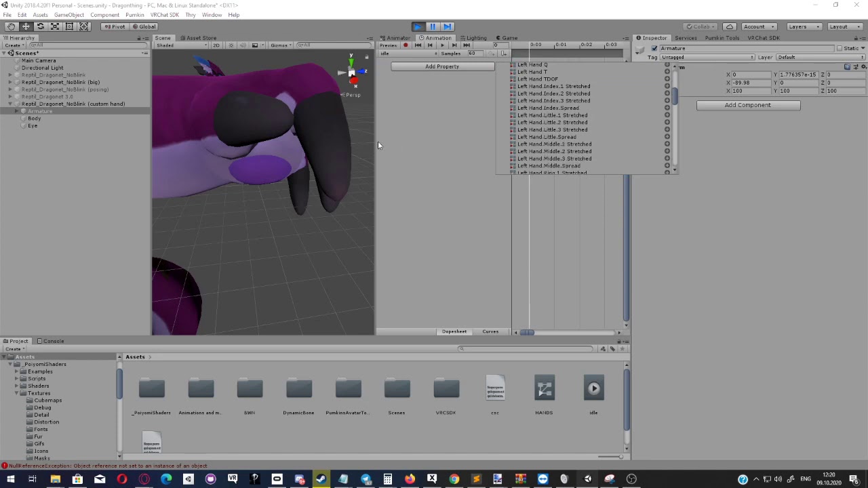Open the Shaded draw mode dropdown
The height and width of the screenshot is (488, 868).
[181, 45]
